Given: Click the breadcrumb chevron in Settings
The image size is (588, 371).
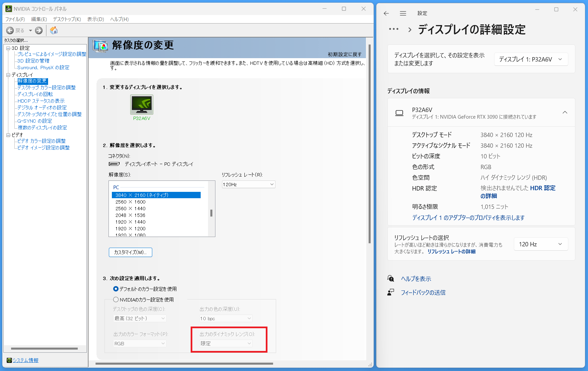Looking at the screenshot, I should [x=410, y=30].
